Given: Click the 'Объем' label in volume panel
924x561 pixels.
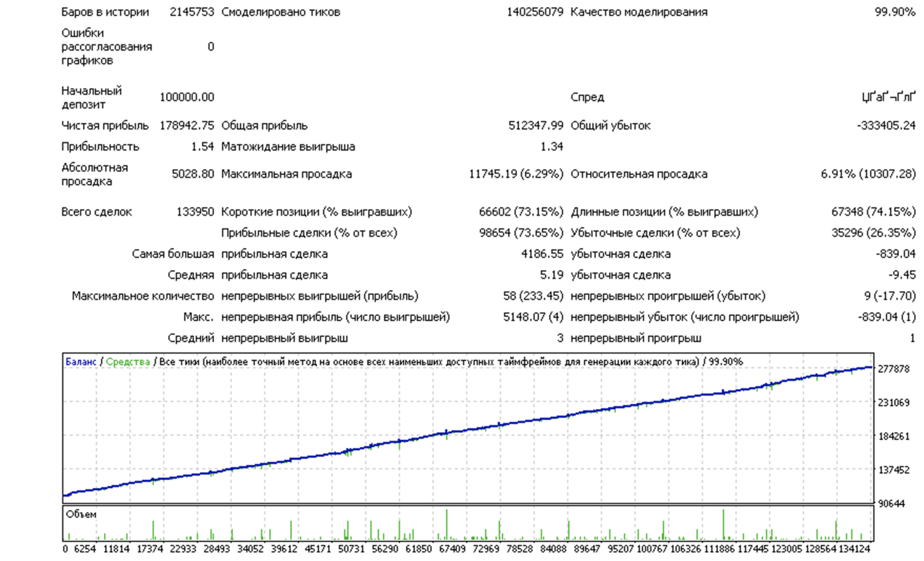Looking at the screenshot, I should pyautogui.click(x=81, y=514).
